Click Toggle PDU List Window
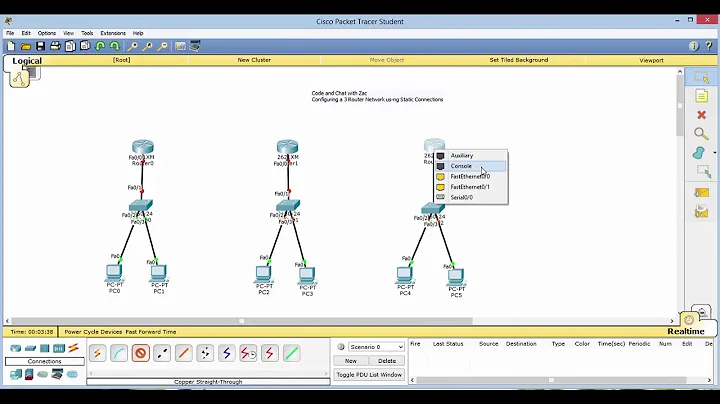The height and width of the screenshot is (404, 720). 369,375
